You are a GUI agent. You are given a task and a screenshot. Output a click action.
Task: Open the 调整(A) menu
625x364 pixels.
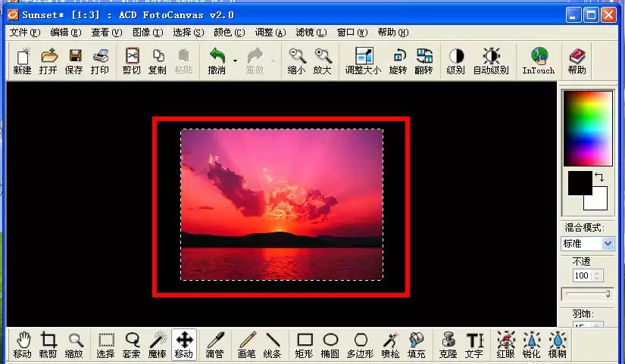coord(270,33)
